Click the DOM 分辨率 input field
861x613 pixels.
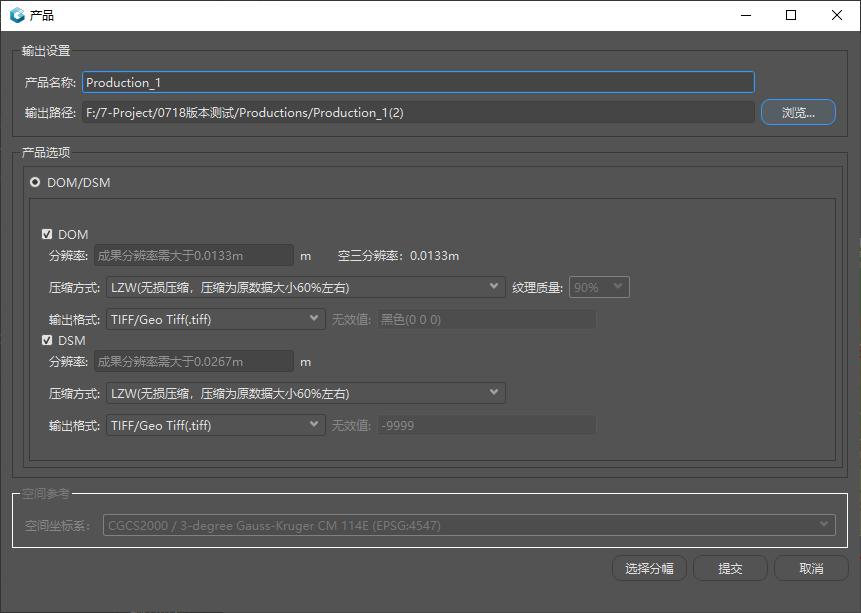coord(194,255)
